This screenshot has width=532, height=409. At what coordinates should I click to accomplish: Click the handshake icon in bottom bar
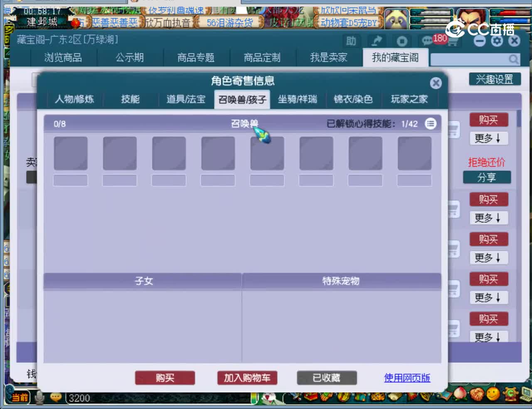[477, 393]
